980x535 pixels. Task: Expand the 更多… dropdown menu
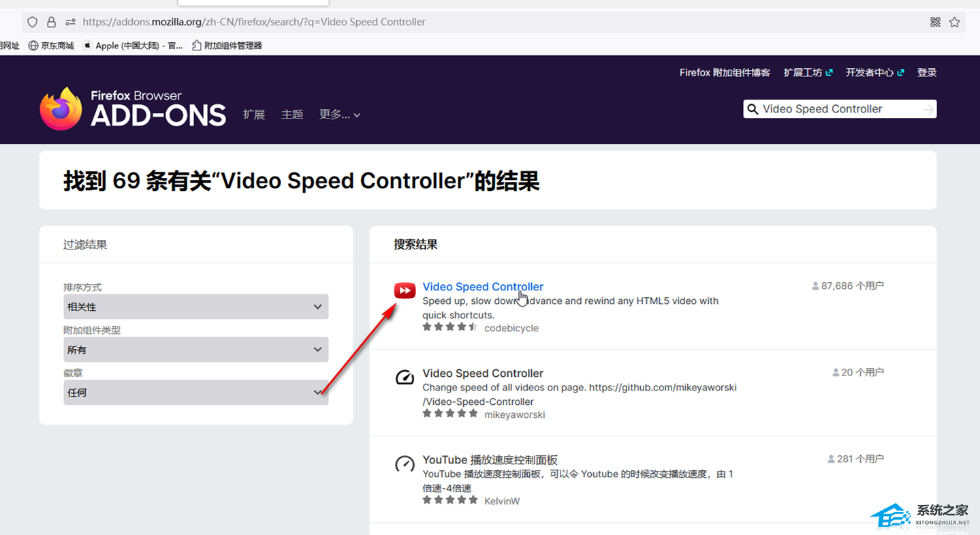[x=340, y=114]
